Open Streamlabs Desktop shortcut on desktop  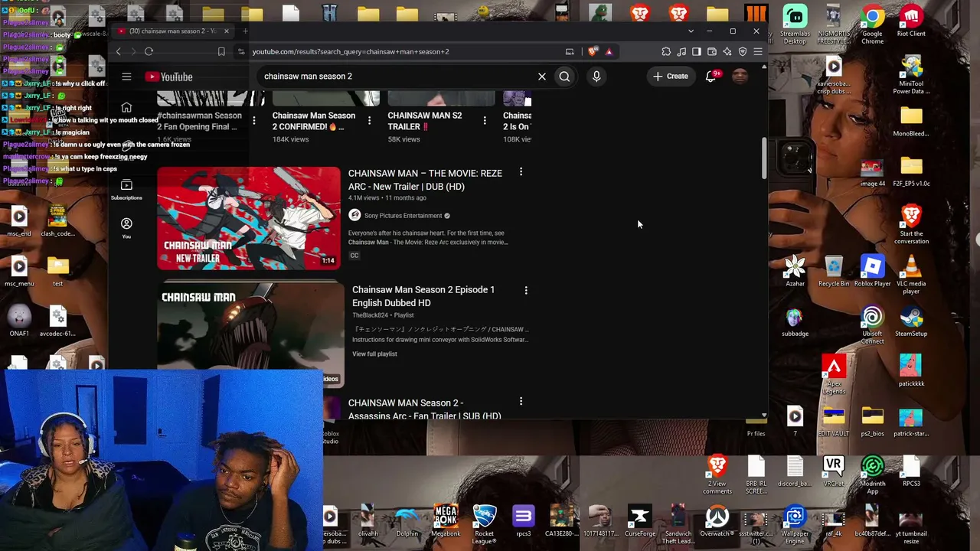795,24
